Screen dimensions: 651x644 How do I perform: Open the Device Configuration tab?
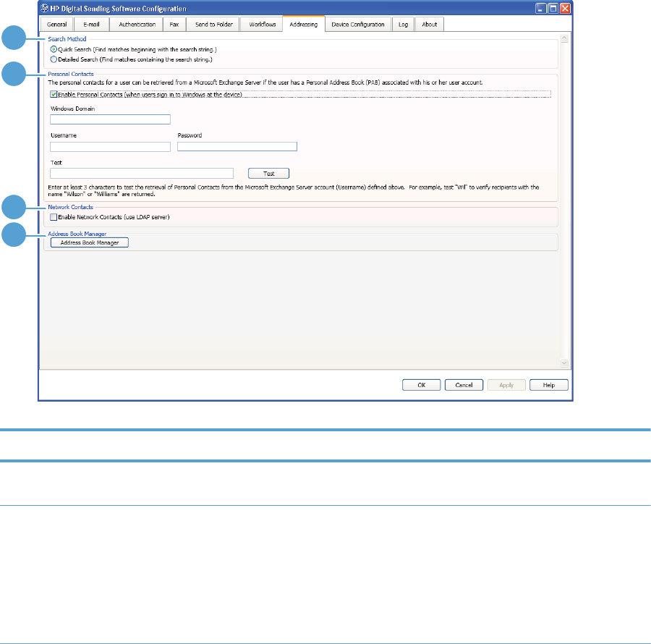tap(358, 25)
